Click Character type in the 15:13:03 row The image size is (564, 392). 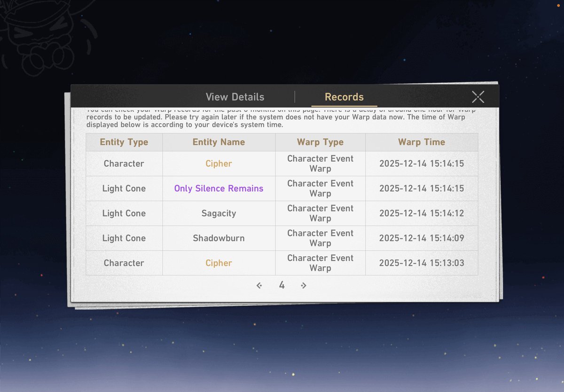coord(124,263)
